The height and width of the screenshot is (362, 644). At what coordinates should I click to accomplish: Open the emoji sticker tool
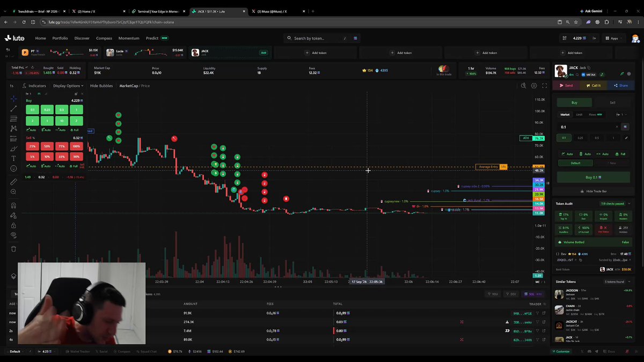click(x=13, y=168)
